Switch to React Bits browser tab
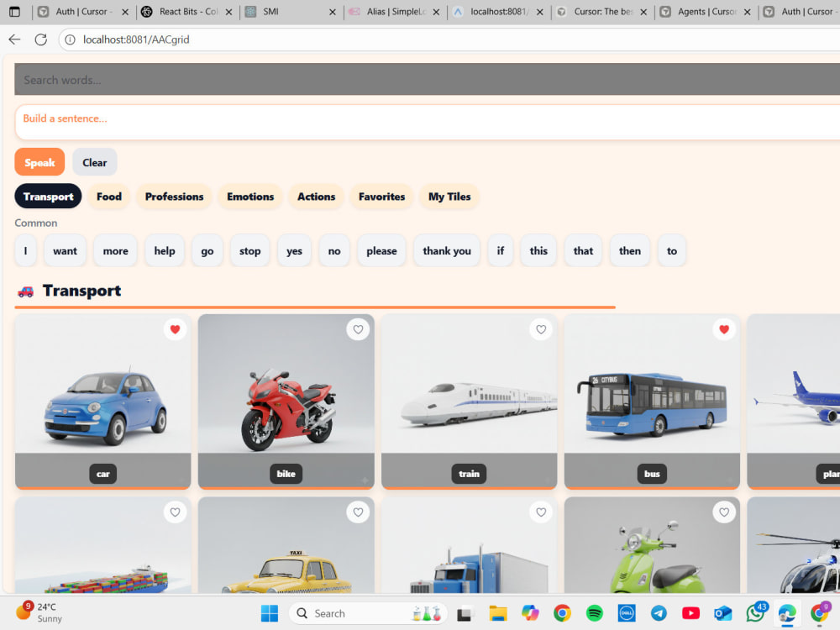This screenshot has height=630, width=840. tap(187, 11)
